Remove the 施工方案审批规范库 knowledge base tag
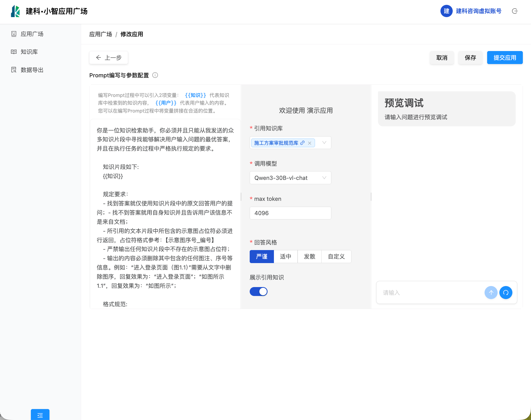Viewport: 531px width, 420px height. (310, 143)
